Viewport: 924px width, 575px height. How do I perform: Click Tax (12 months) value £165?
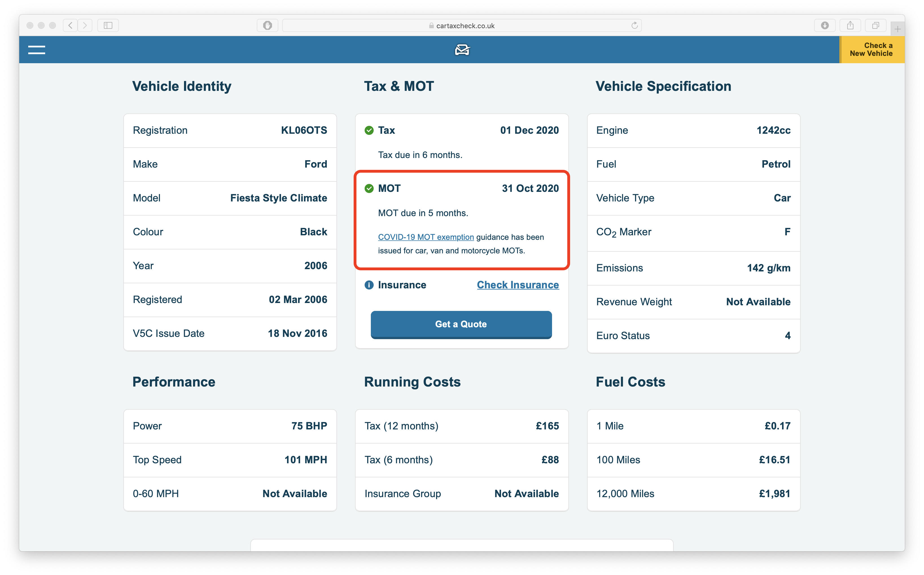coord(548,426)
